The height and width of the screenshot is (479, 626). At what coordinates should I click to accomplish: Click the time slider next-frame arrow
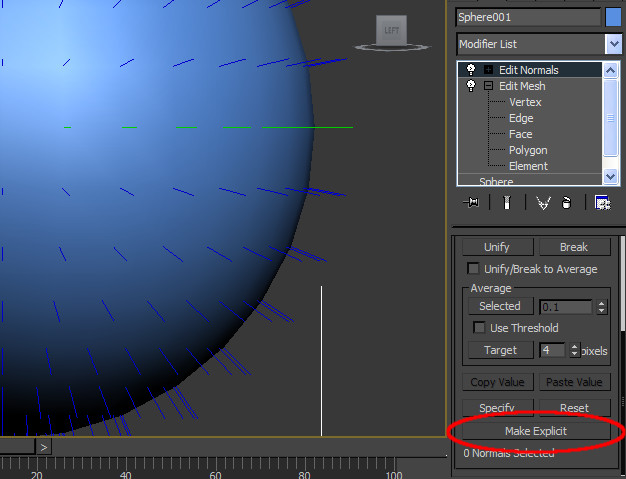pos(44,447)
